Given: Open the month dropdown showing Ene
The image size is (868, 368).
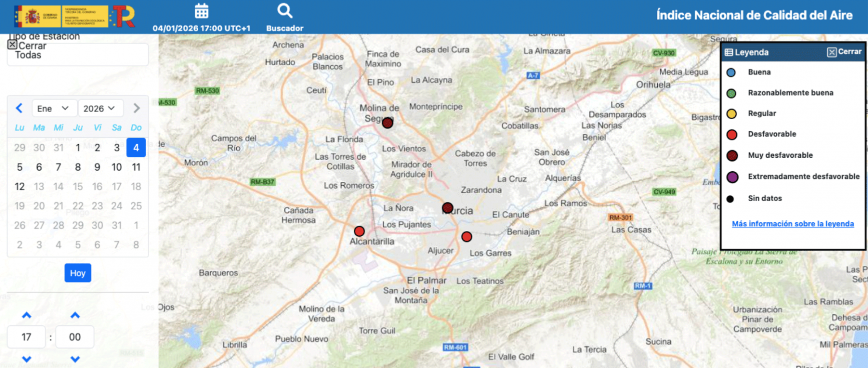Looking at the screenshot, I should click(x=54, y=108).
